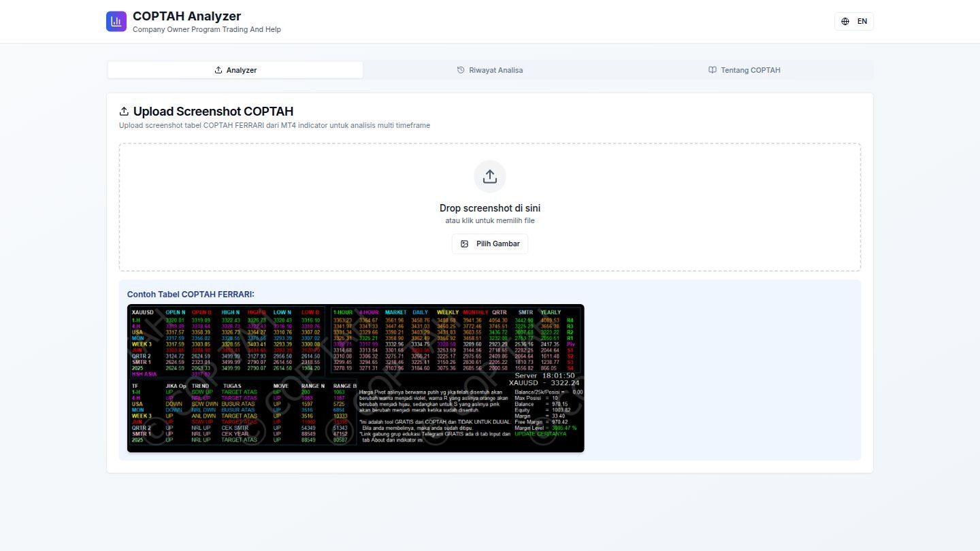The width and height of the screenshot is (980, 551).
Task: Click the history icon beside Riwayat Analisa
Action: [461, 70]
